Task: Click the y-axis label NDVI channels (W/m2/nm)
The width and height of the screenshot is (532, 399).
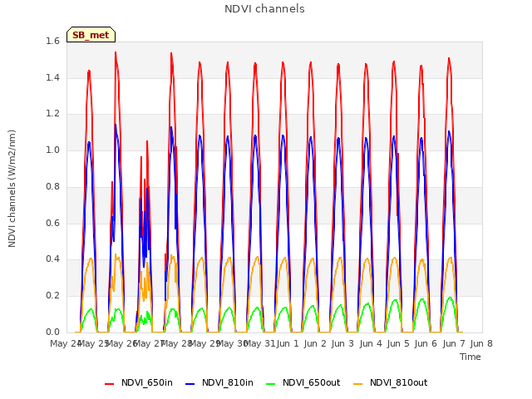Action: tap(12, 189)
